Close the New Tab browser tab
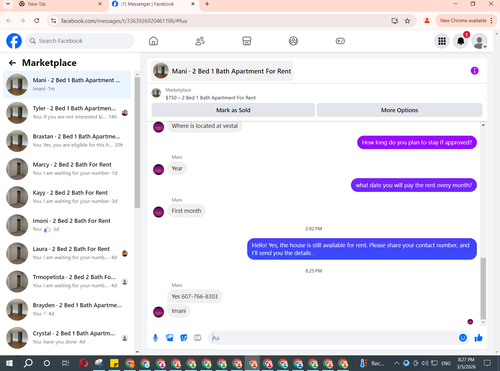Image resolution: width=500 pixels, height=371 pixels. (x=100, y=4)
